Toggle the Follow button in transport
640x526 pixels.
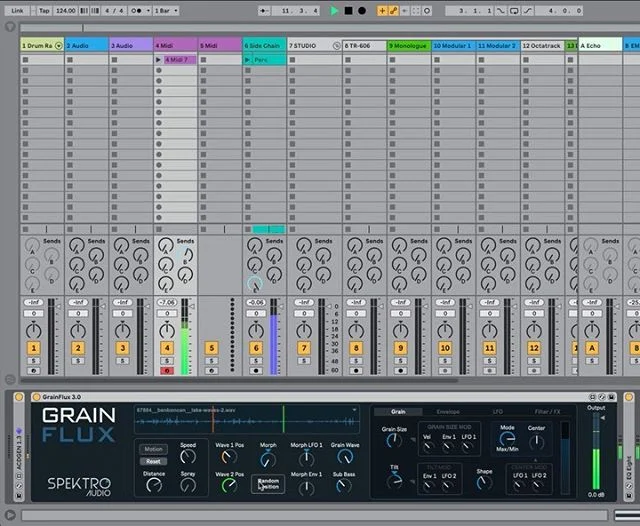(x=264, y=11)
